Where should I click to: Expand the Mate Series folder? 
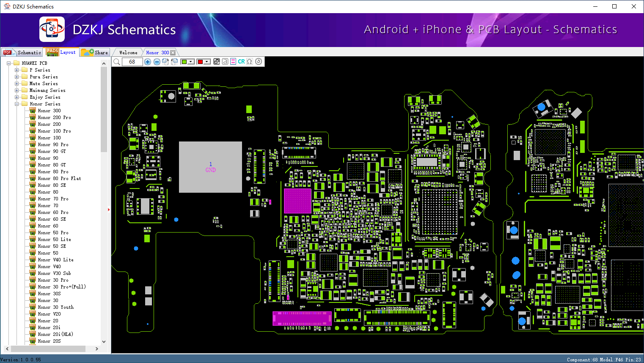point(17,83)
